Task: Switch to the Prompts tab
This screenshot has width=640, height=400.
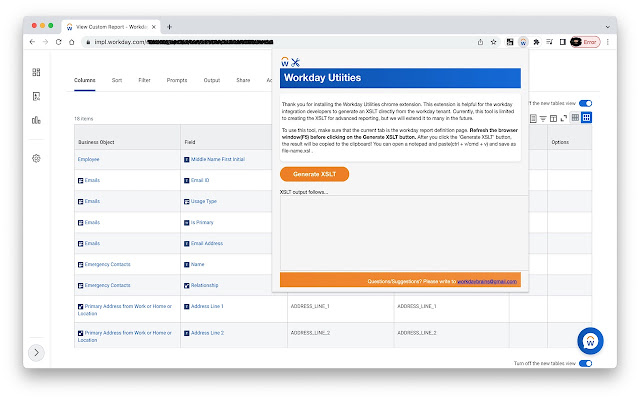Action: [177, 80]
